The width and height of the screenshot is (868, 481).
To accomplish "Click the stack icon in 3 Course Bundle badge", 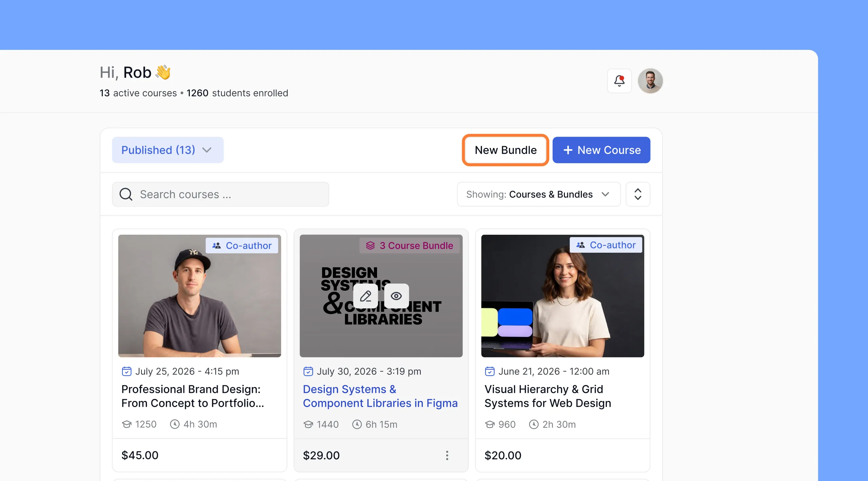I will pyautogui.click(x=370, y=245).
